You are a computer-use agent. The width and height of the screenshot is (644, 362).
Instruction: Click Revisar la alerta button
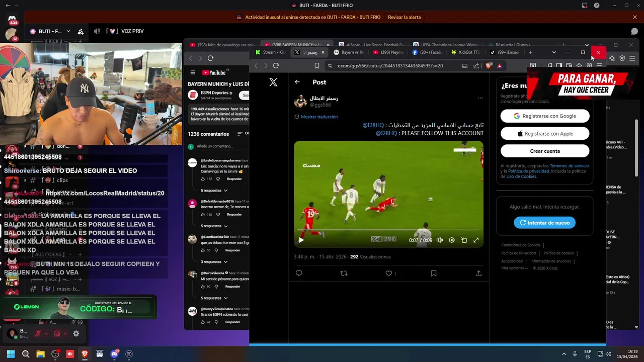click(x=404, y=17)
